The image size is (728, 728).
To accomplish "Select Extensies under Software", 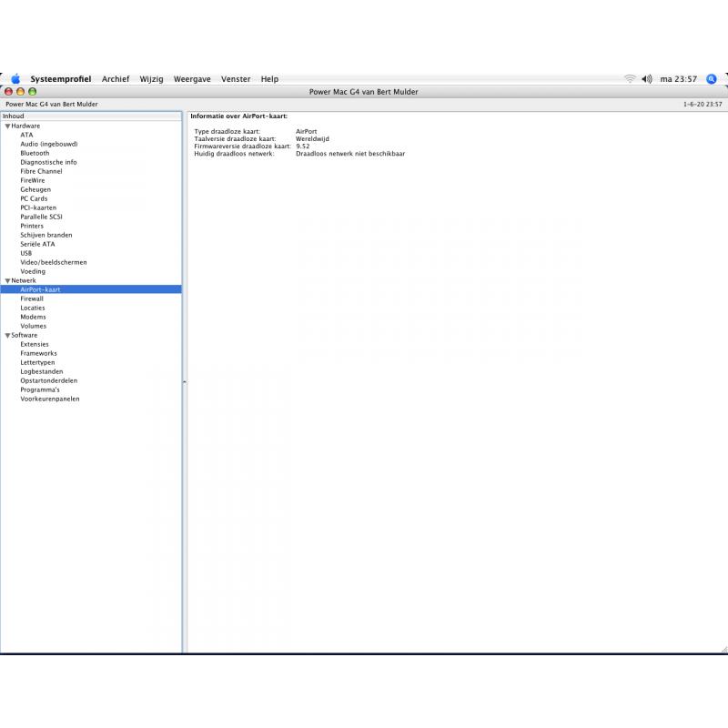I will pos(35,344).
